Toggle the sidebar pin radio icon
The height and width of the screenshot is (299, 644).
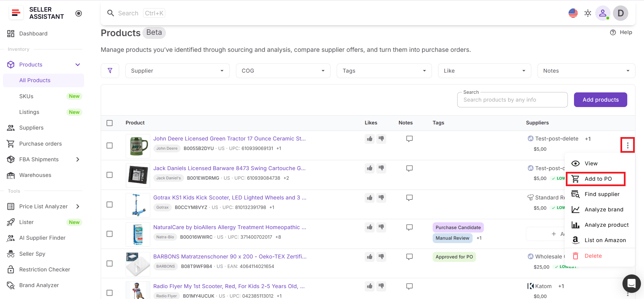pos(79,13)
